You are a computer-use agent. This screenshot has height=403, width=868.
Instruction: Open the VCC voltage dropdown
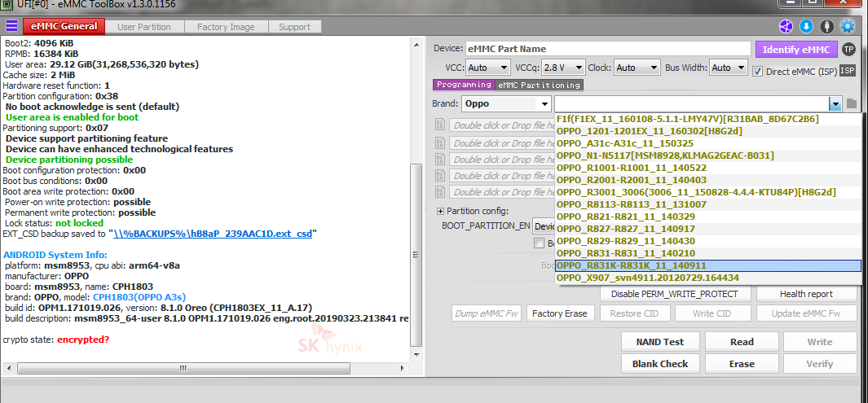pos(487,68)
